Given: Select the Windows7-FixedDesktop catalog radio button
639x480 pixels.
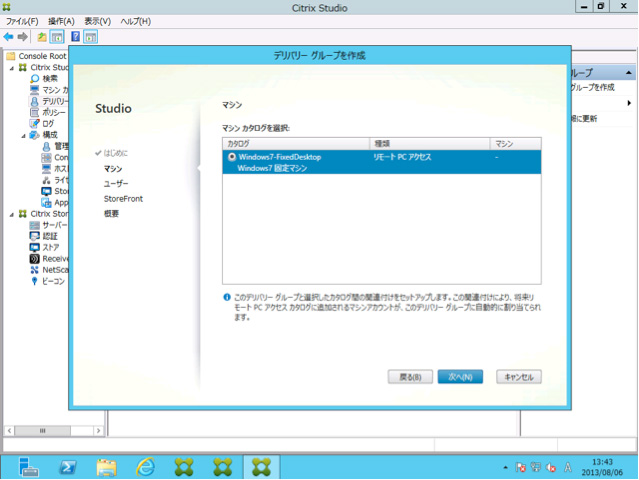Looking at the screenshot, I should click(x=231, y=157).
